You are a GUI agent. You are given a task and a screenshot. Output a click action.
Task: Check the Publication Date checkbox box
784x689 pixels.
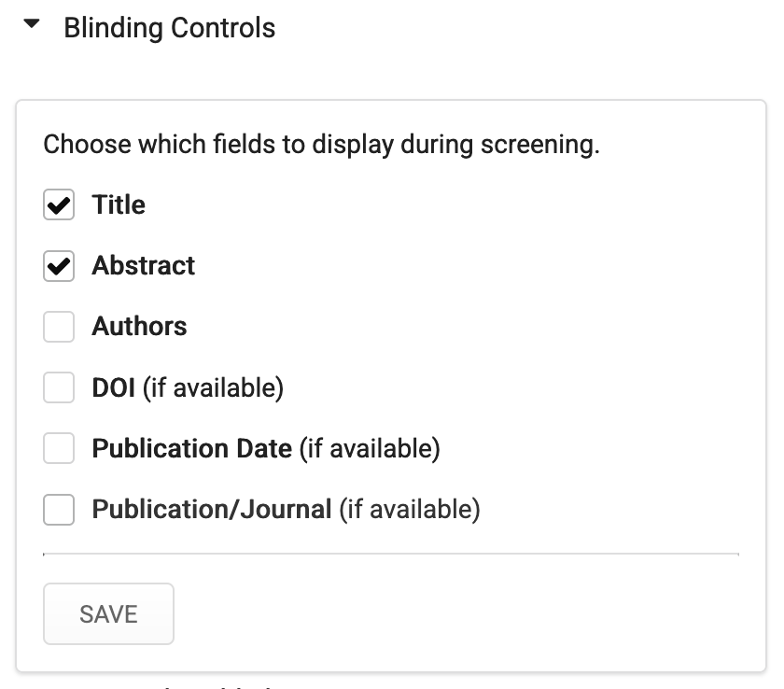(x=59, y=449)
